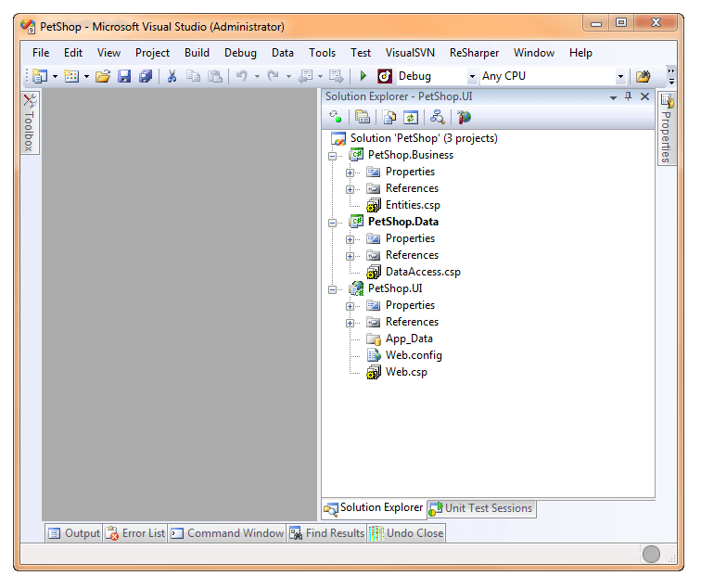Open the New Project dropdown arrow
This screenshot has height=588, width=701.
tap(55, 76)
